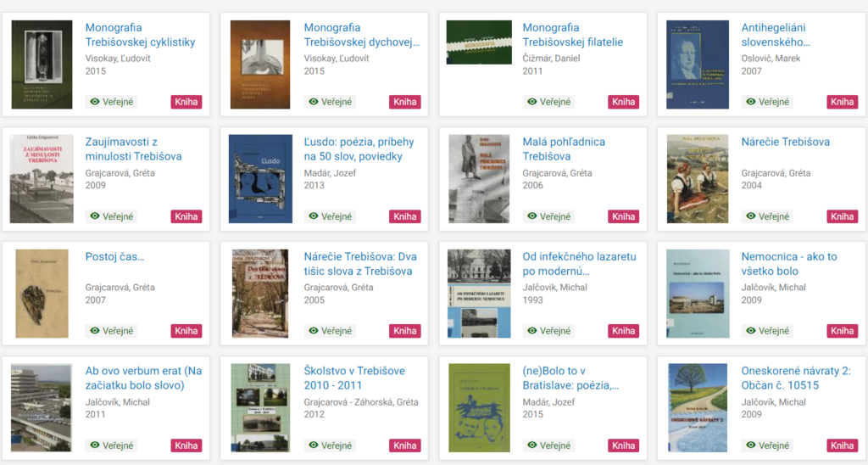This screenshot has width=868, height=465.
Task: Click the Kniha badge on Školstvo v Trebišove card
Action: pos(404,445)
